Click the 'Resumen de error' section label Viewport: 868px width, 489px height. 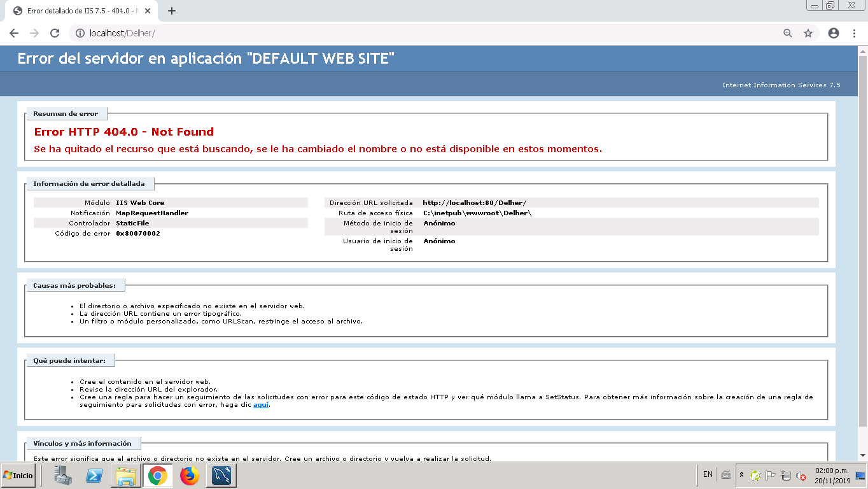click(66, 113)
